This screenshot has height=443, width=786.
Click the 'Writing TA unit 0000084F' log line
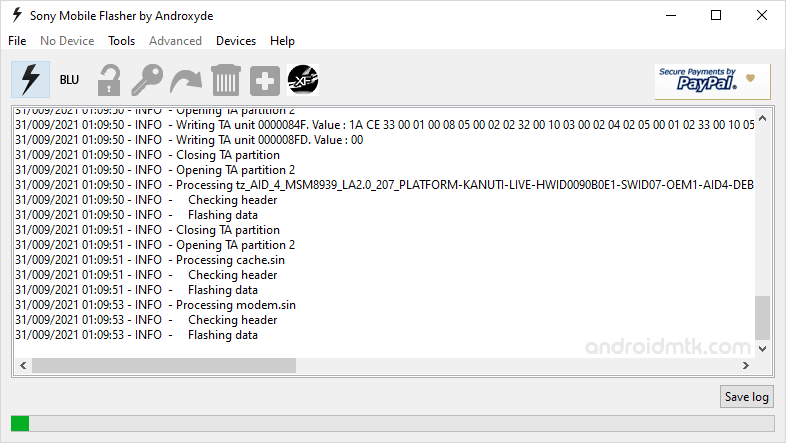(384, 124)
